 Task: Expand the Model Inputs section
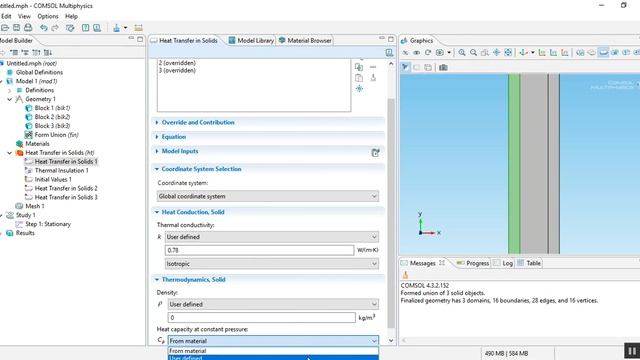157,151
